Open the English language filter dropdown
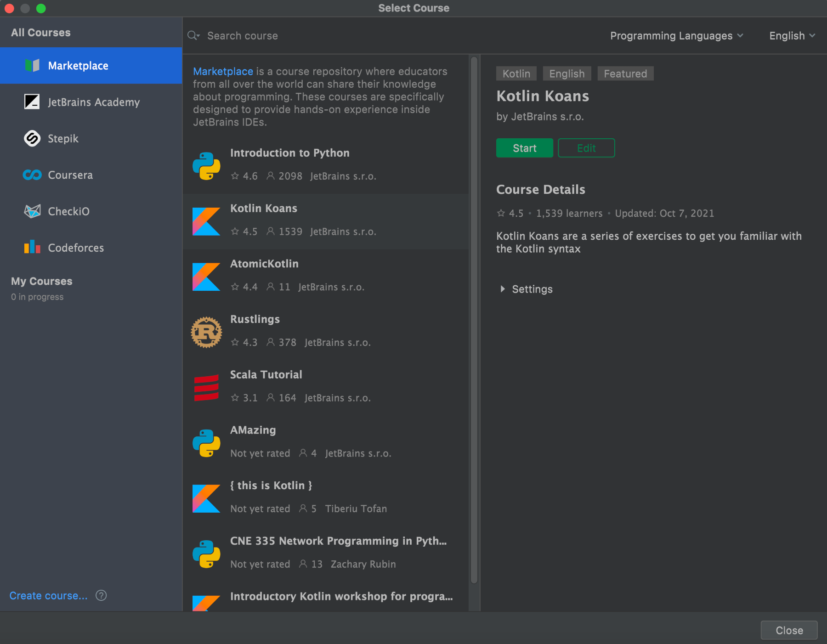 coord(791,35)
